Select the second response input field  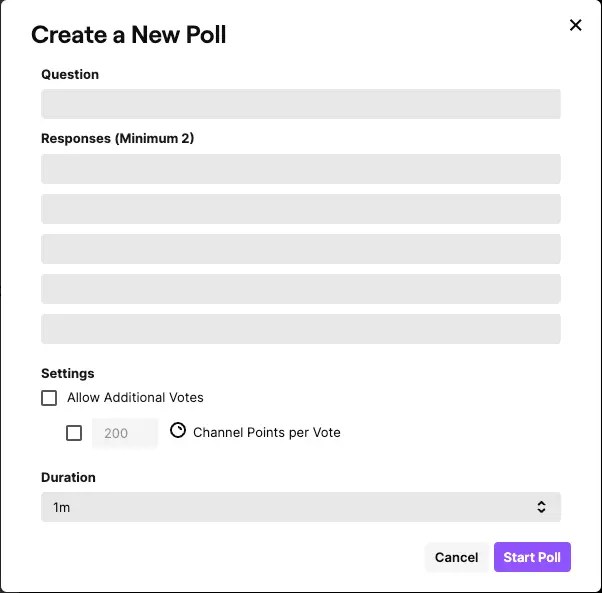pyautogui.click(x=300, y=209)
